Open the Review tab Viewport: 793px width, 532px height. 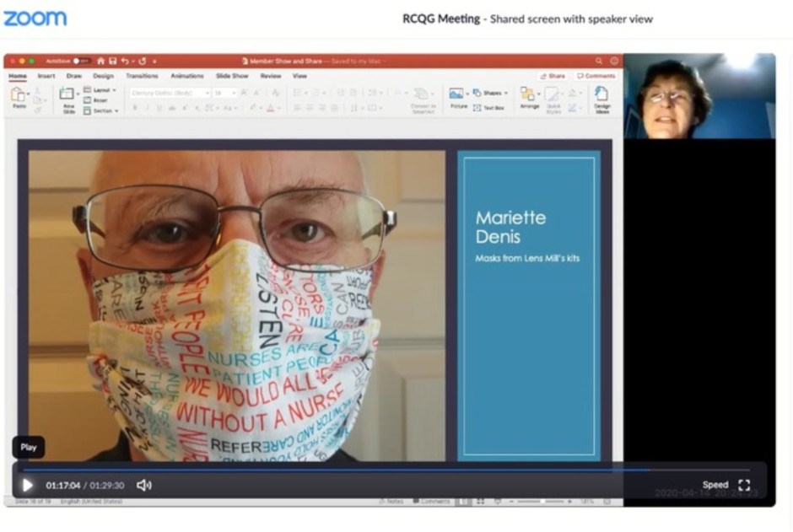point(271,76)
